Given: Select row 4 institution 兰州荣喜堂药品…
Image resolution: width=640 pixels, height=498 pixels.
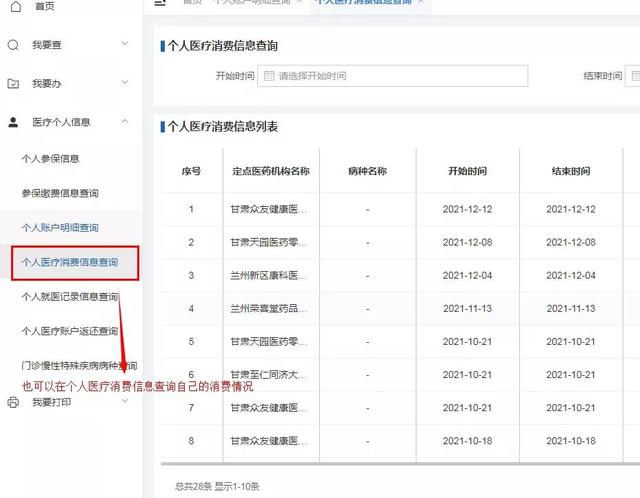Looking at the screenshot, I should [269, 309].
